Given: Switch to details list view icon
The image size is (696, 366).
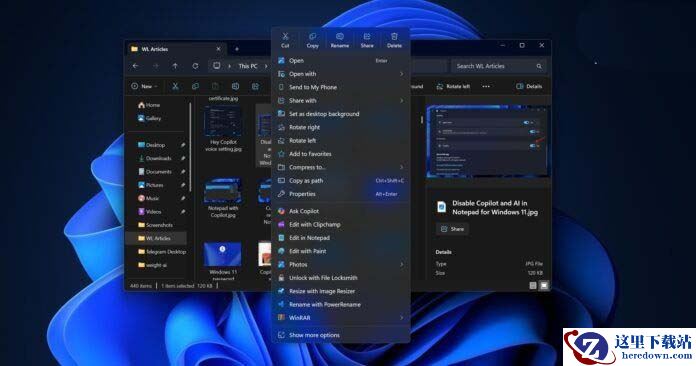Looking at the screenshot, I should point(533,286).
